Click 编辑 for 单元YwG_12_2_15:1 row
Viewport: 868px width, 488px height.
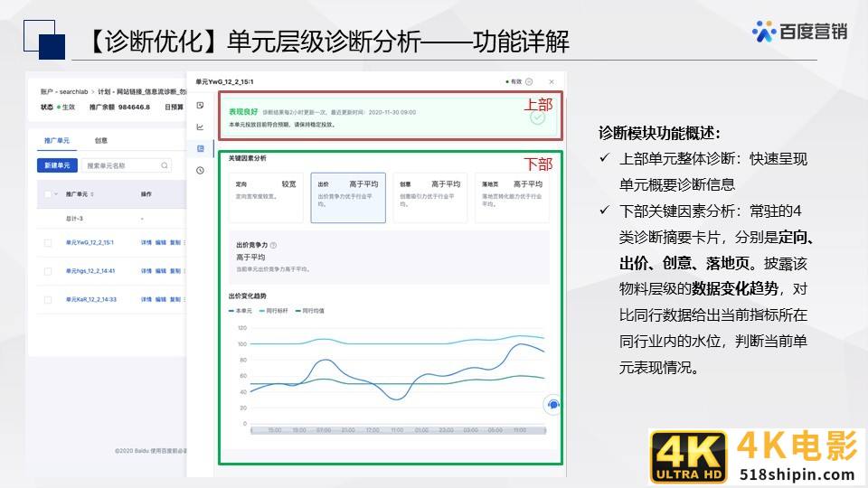161,242
